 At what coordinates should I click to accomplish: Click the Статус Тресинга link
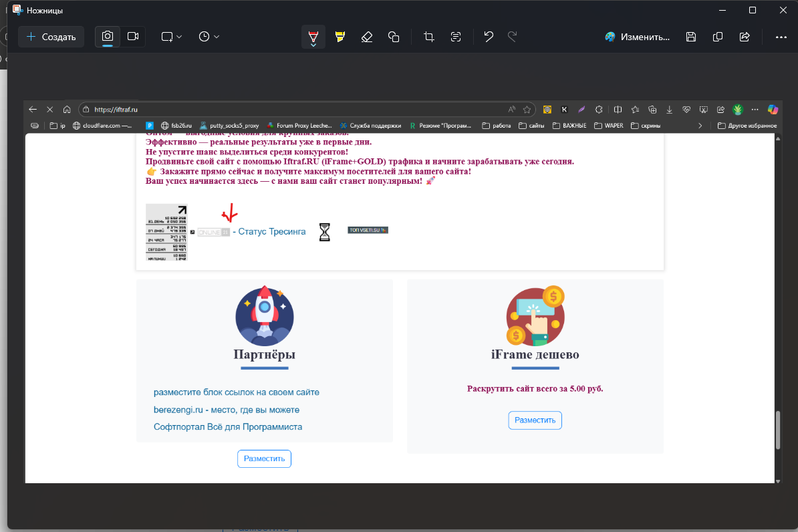[272, 232]
